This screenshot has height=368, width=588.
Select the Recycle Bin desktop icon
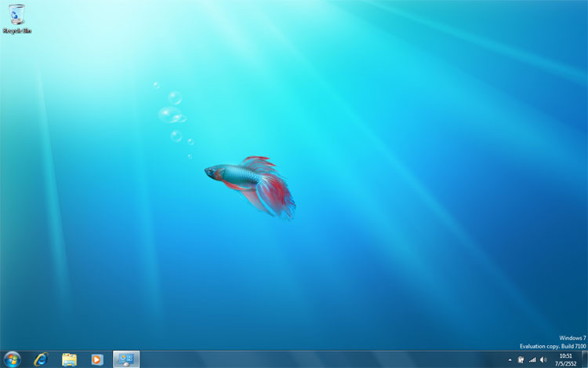click(x=16, y=19)
